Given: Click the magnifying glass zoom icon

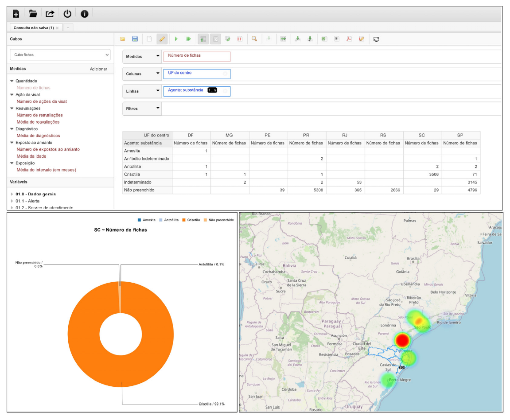Looking at the screenshot, I should (x=254, y=39).
